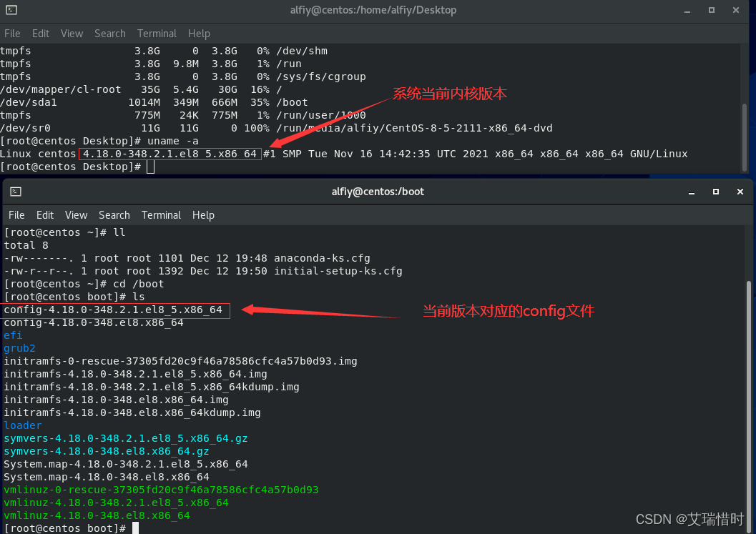Open Edit menu in /boot terminal
The image size is (756, 534).
coord(45,215)
